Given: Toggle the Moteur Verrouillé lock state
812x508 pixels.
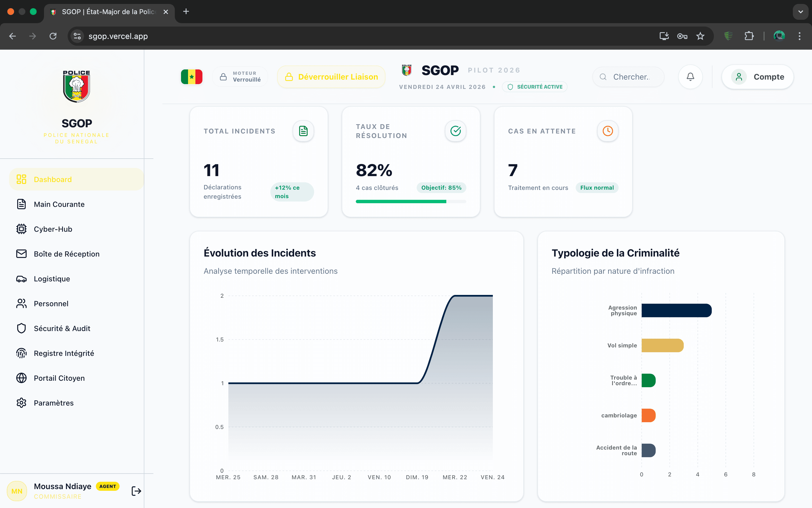Looking at the screenshot, I should tap(240, 76).
